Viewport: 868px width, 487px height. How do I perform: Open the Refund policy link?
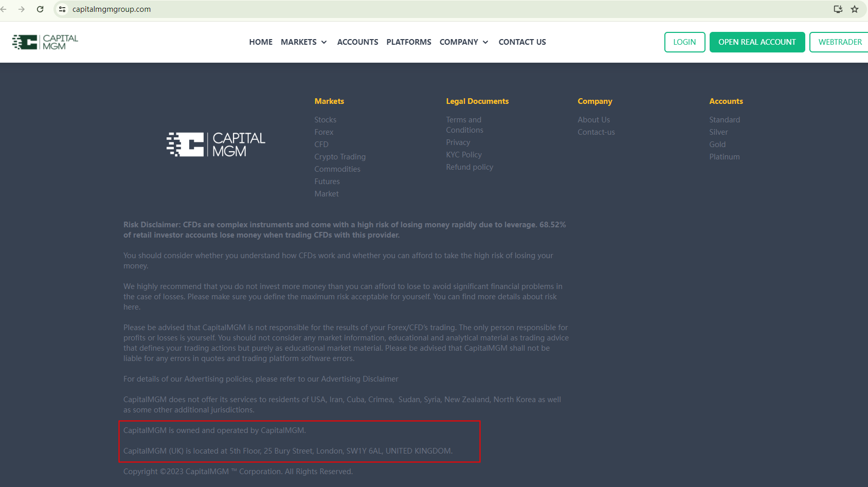(x=469, y=167)
